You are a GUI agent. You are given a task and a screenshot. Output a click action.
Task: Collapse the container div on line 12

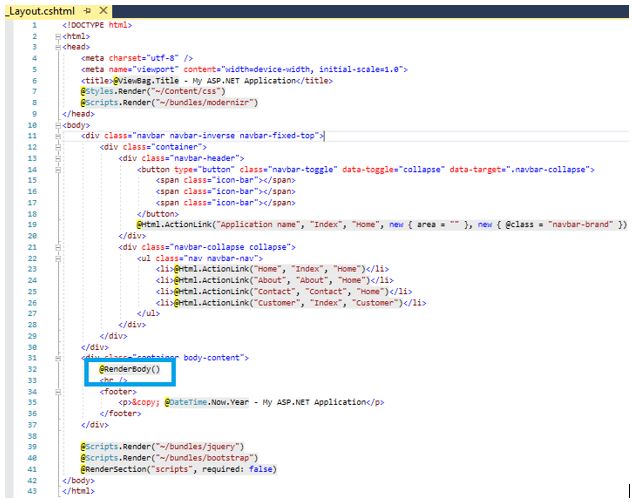tap(58, 148)
